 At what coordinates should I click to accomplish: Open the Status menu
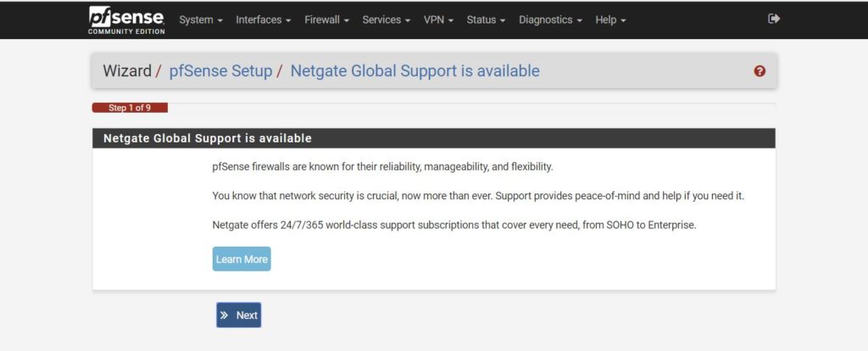pyautogui.click(x=486, y=20)
